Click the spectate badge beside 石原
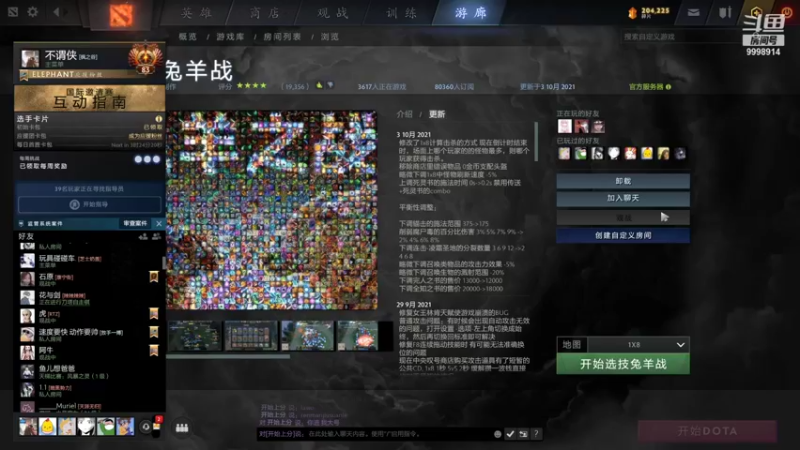Screen dimensions: 800x450 click(154, 277)
